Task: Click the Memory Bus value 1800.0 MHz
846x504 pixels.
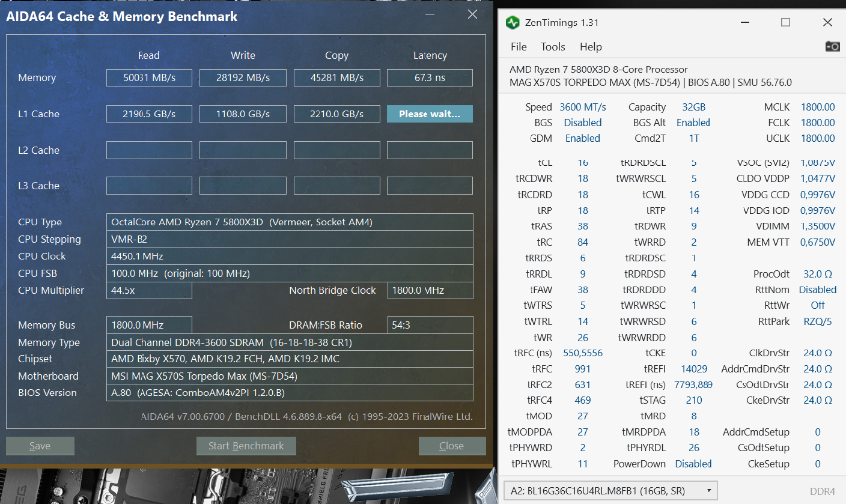Action: (x=149, y=325)
